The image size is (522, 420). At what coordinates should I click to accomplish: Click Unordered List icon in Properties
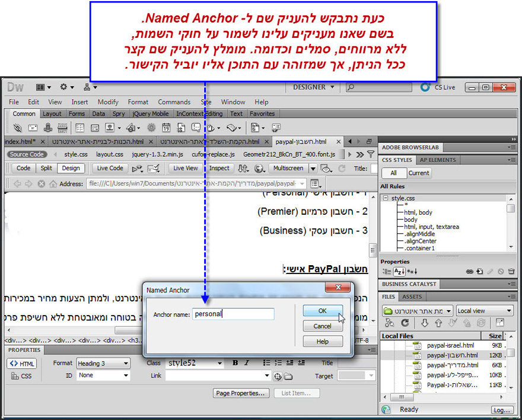pyautogui.click(x=266, y=363)
